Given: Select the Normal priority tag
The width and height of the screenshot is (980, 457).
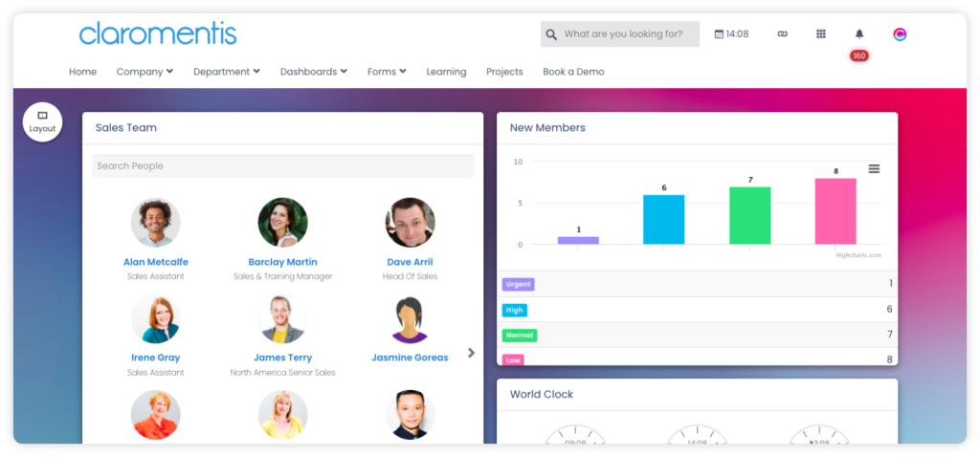Looking at the screenshot, I should click(x=520, y=336).
